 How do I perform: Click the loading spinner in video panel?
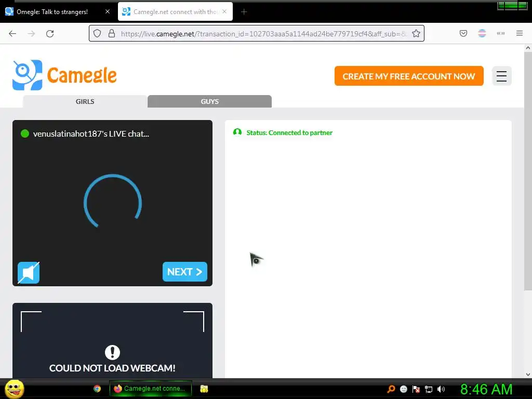coord(113,201)
